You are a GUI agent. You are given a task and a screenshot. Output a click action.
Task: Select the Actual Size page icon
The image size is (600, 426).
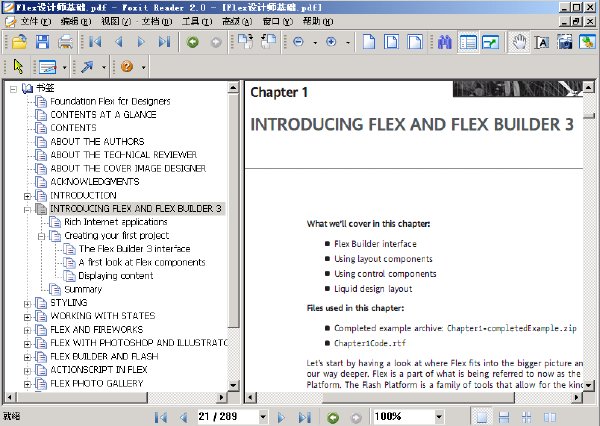(368, 42)
